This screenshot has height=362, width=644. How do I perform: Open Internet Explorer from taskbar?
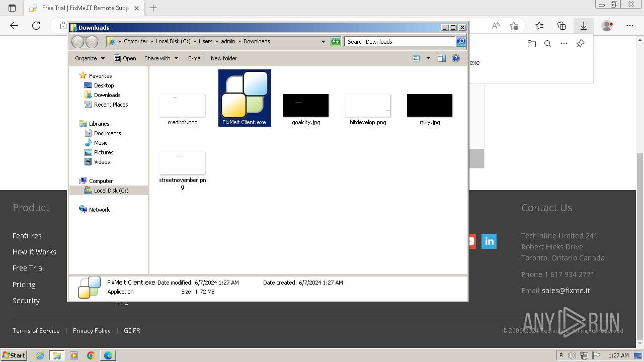point(40,355)
